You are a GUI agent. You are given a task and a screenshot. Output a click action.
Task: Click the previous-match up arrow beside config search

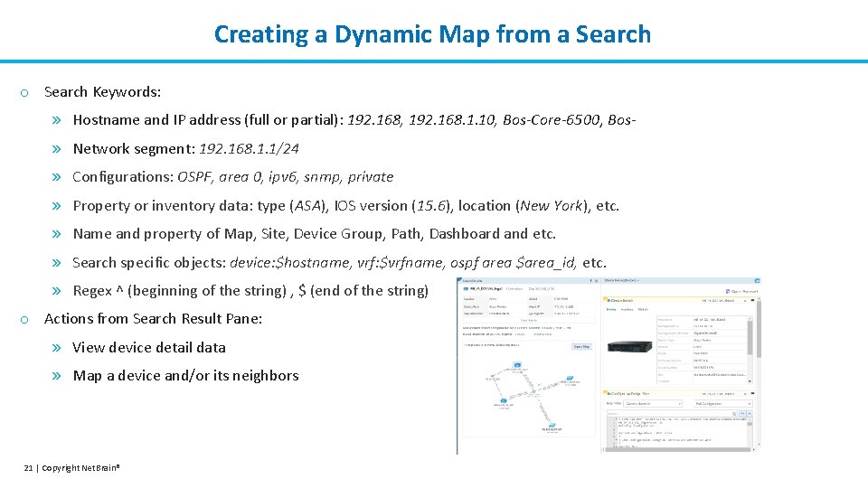pyautogui.click(x=750, y=413)
